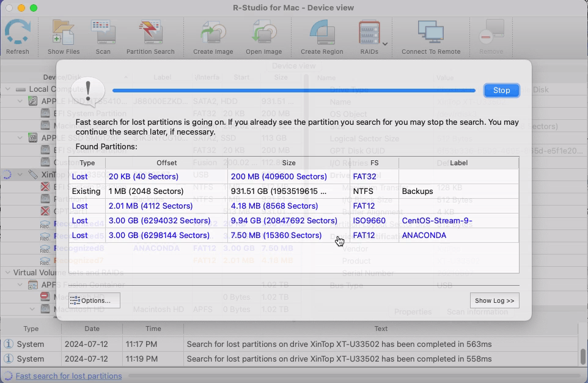
Task: Click the Text column header in the log panel
Action: [x=381, y=329]
